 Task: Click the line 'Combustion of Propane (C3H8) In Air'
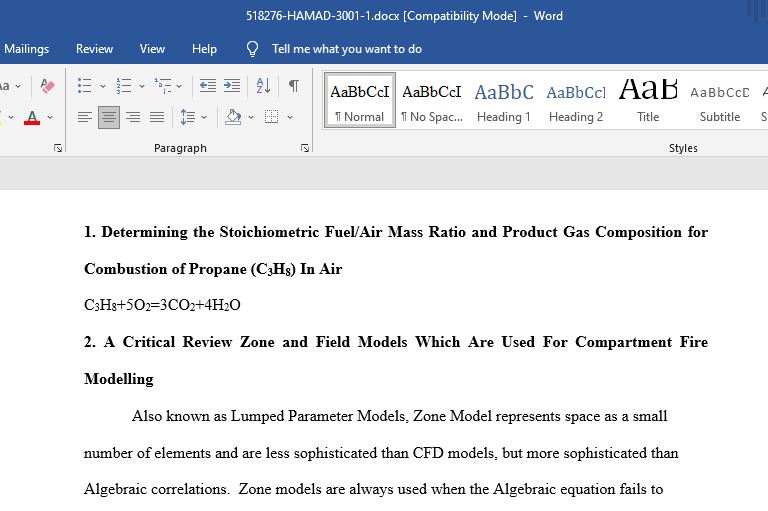tap(213, 269)
